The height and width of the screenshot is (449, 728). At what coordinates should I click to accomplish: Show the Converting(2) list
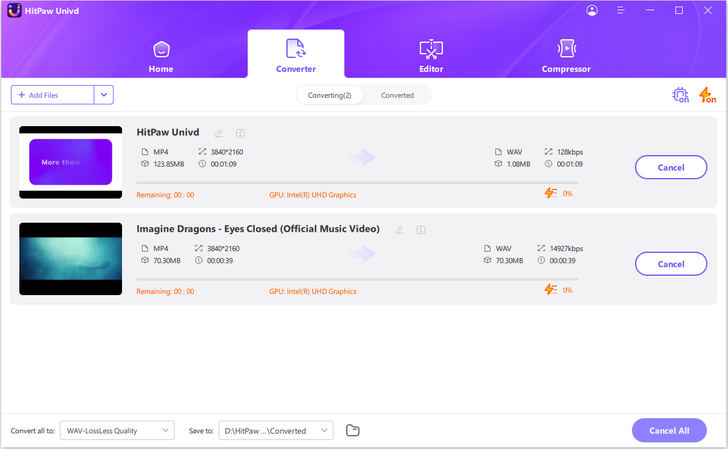point(330,95)
